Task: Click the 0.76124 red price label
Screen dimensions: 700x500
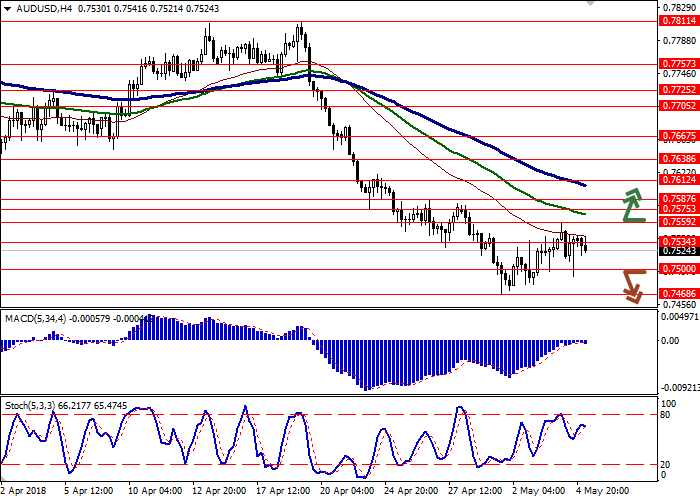Action: coord(677,180)
